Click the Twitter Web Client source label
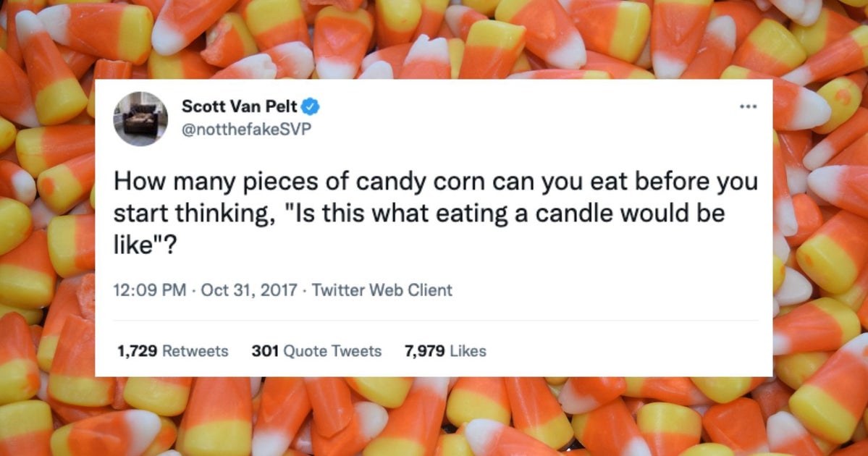The width and height of the screenshot is (868, 456). click(x=382, y=290)
